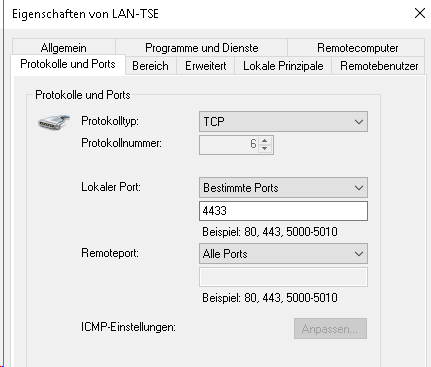Go to the Erweitert tab
The width and height of the screenshot is (431, 367).
pyautogui.click(x=206, y=66)
